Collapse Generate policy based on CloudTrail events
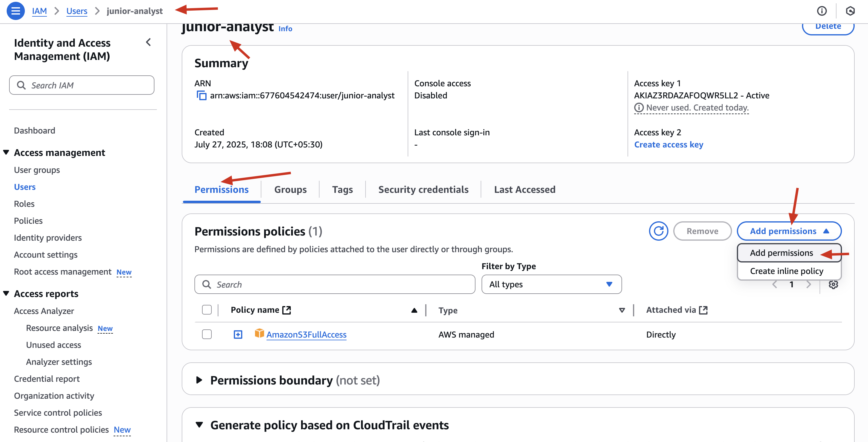The height and width of the screenshot is (442, 868). pos(199,425)
